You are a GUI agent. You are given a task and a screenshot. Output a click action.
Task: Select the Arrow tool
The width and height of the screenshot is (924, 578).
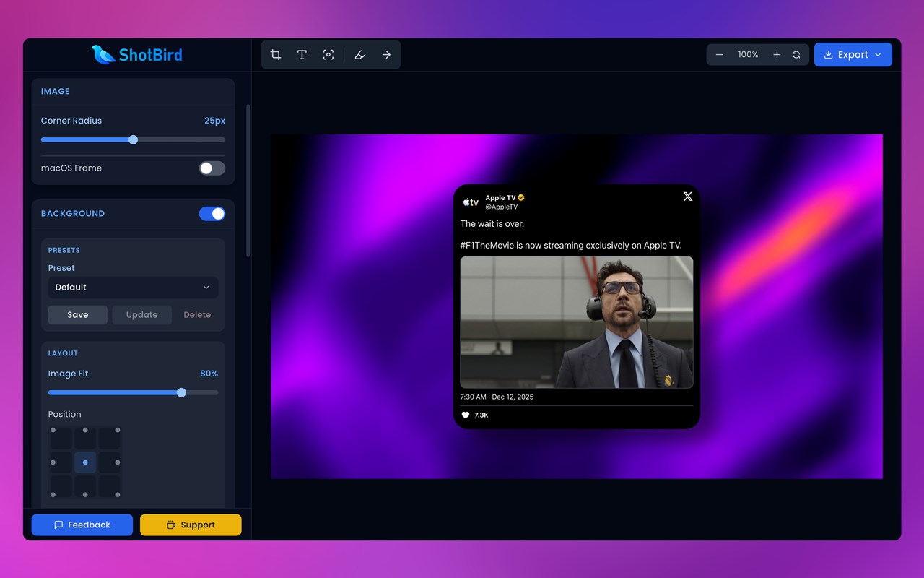click(x=386, y=55)
